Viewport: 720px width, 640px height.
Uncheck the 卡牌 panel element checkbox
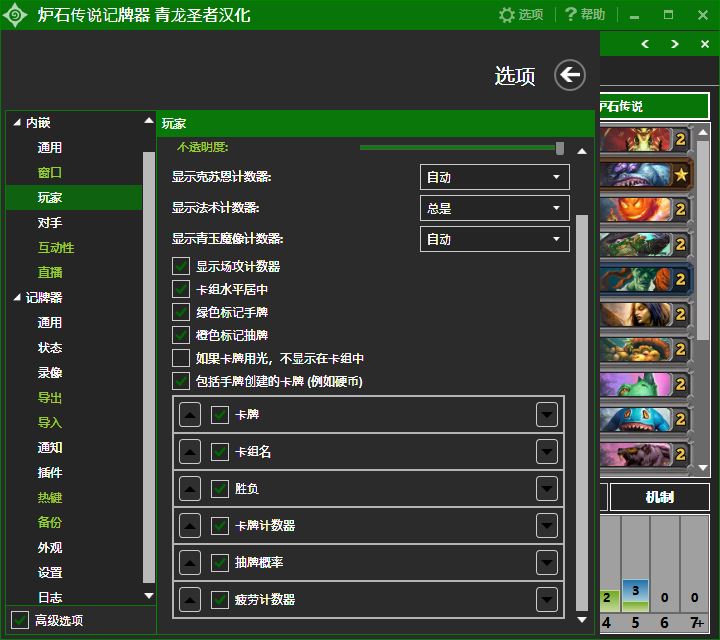click(x=220, y=415)
